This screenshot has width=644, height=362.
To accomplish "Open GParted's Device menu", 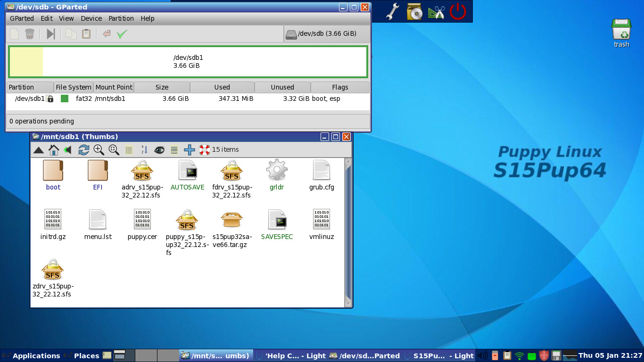I will (91, 18).
